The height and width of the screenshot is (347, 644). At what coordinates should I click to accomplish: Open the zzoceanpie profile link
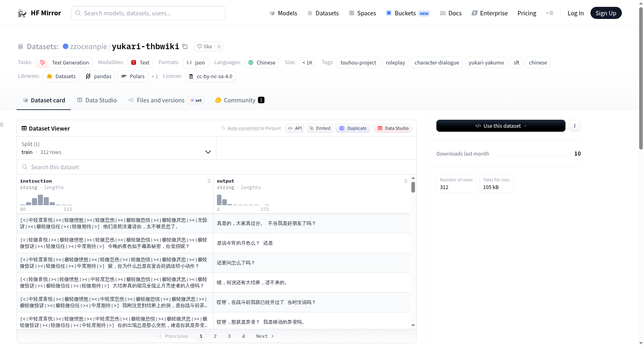89,46
